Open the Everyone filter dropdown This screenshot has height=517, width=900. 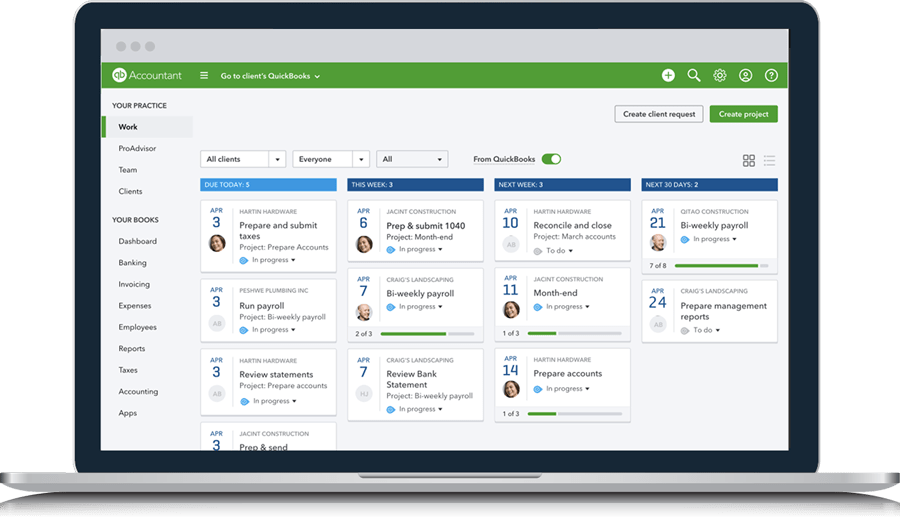tap(331, 159)
